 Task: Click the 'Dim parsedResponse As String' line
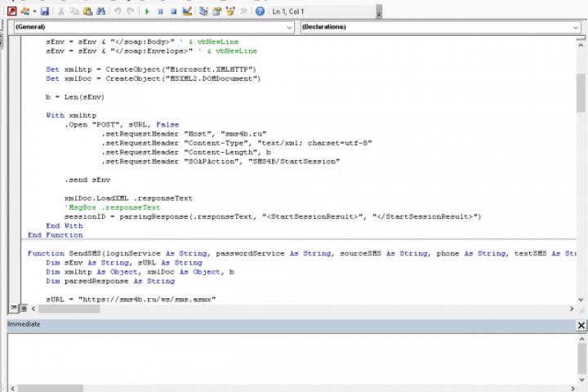coord(110,281)
